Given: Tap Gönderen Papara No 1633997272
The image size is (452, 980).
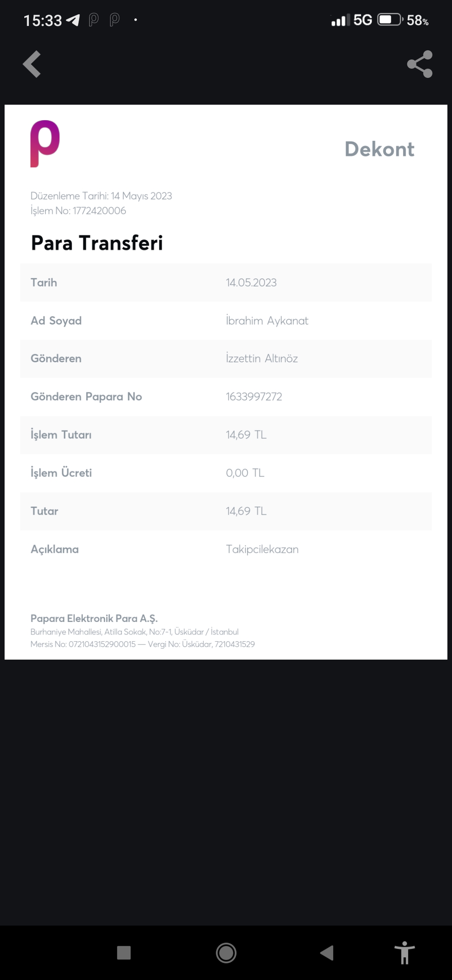Looking at the screenshot, I should (x=254, y=397).
